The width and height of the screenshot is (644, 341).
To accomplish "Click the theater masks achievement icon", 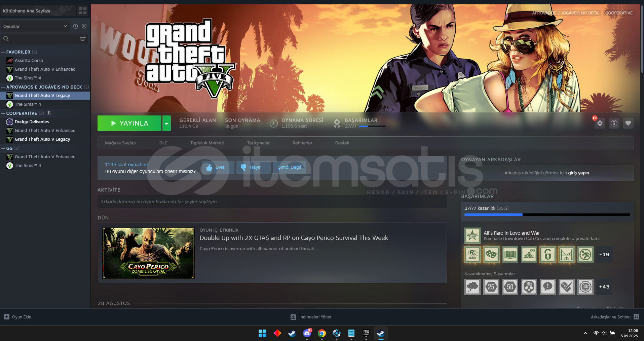I will coord(491,254).
